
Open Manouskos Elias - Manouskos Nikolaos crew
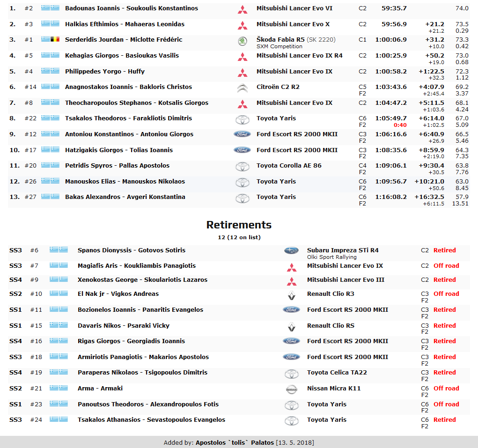pos(125,181)
